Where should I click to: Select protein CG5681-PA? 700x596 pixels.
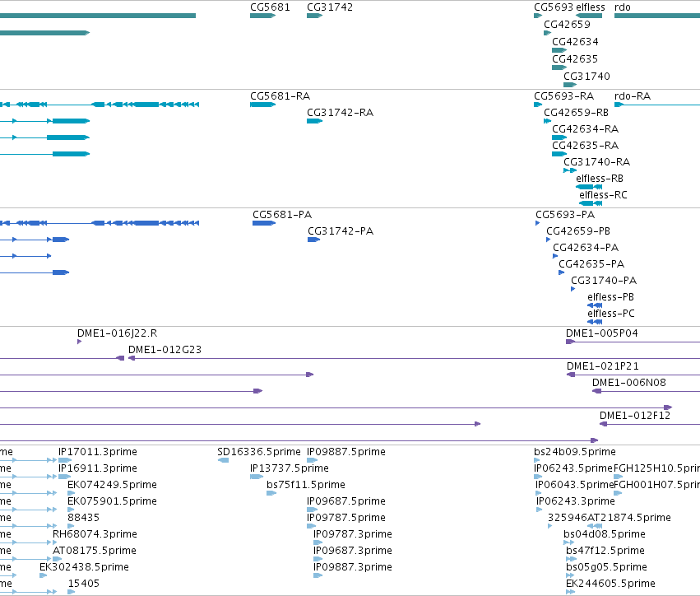click(282, 215)
